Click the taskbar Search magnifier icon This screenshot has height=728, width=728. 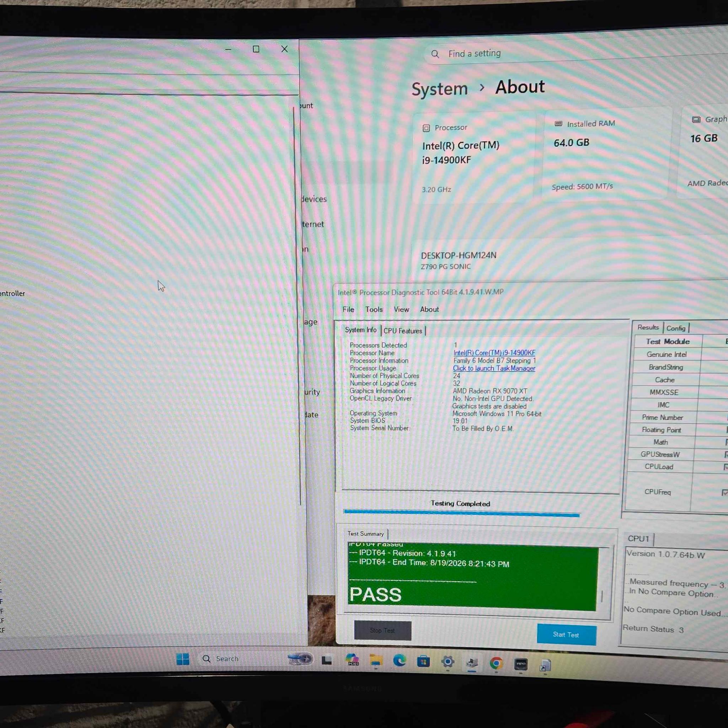point(207,659)
